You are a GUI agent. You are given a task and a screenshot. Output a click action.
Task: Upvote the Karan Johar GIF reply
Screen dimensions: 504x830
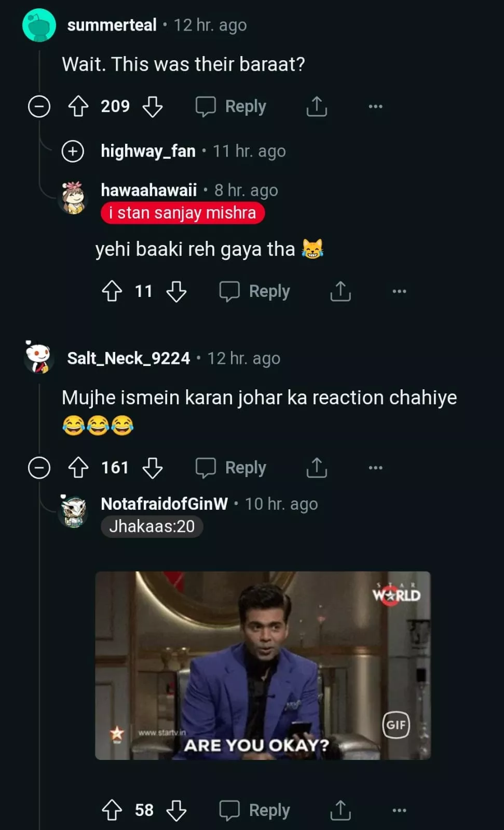[x=112, y=810]
